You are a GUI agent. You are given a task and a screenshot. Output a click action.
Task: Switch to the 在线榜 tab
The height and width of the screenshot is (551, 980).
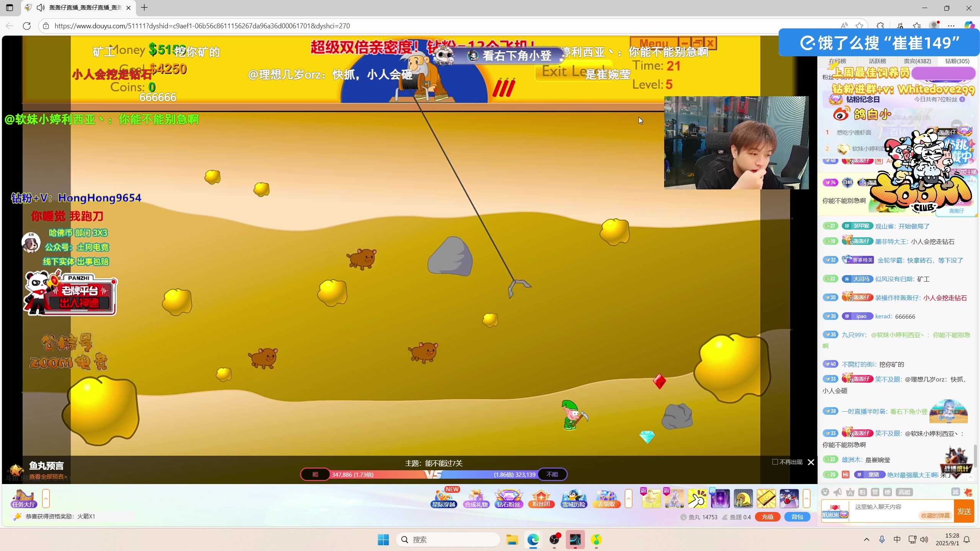838,61
